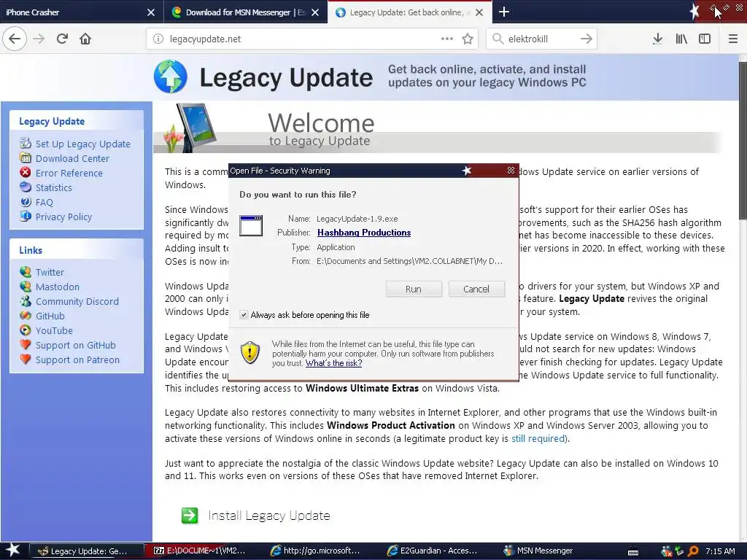This screenshot has width=747, height=560.
Task: Show site information icon in address bar
Action: [158, 39]
